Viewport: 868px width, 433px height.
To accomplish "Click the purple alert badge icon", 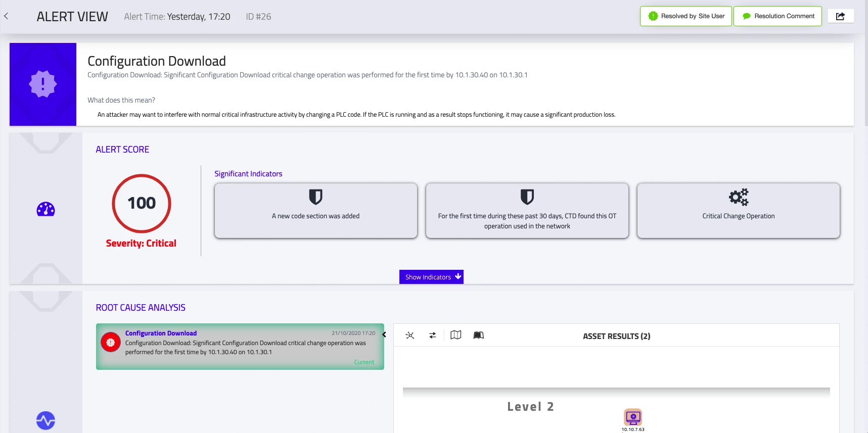I will 43,84.
